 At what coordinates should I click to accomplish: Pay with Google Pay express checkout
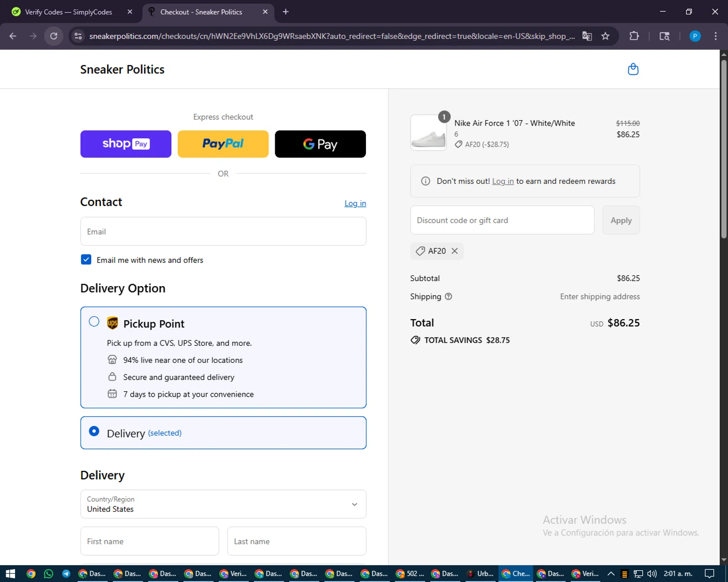320,144
